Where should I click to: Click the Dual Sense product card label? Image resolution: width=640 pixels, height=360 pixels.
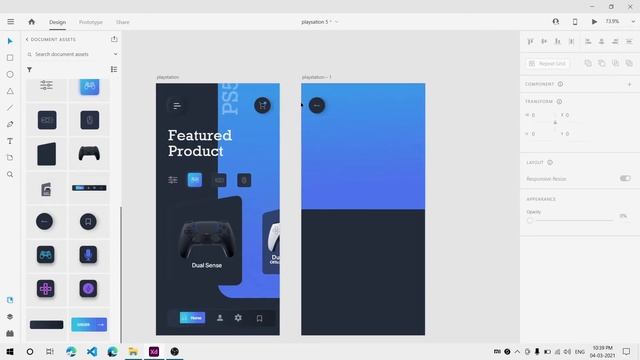click(207, 265)
